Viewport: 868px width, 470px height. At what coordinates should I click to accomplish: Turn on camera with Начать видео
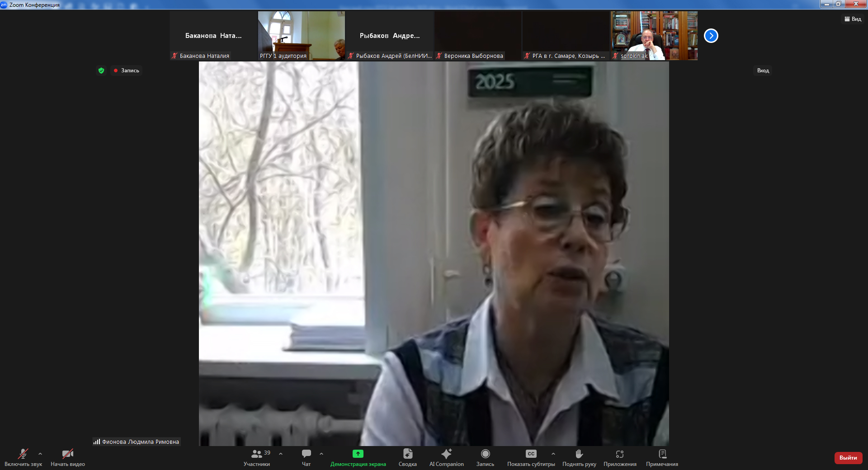tap(68, 457)
